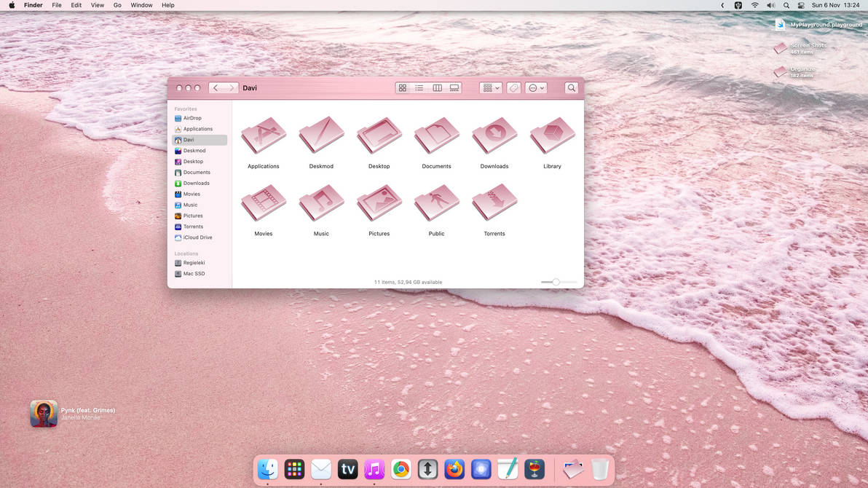This screenshot has height=488, width=868.
Task: Select MyPlayground.playground file on desktop
Action: (818, 25)
